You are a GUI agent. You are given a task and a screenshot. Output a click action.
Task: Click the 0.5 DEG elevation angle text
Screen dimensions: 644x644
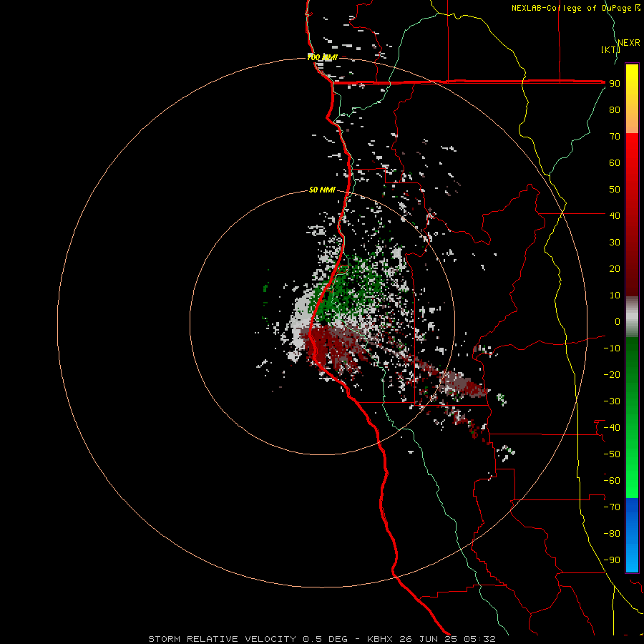[325, 639]
